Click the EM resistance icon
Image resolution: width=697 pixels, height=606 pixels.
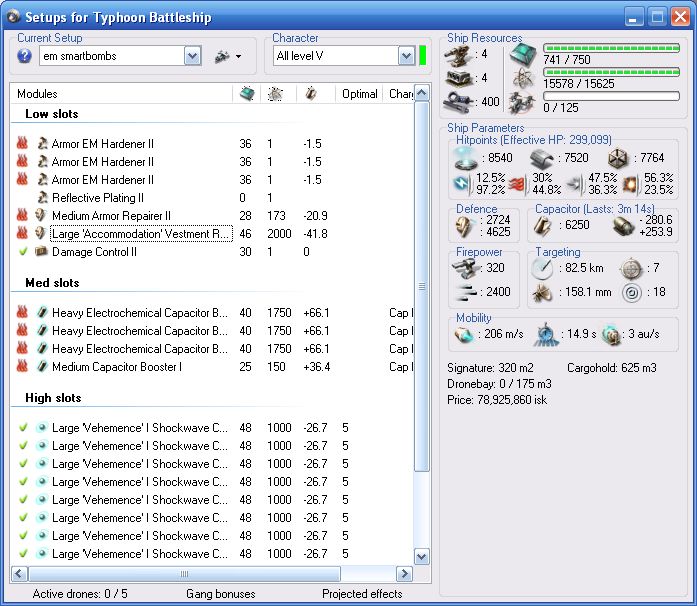point(461,184)
